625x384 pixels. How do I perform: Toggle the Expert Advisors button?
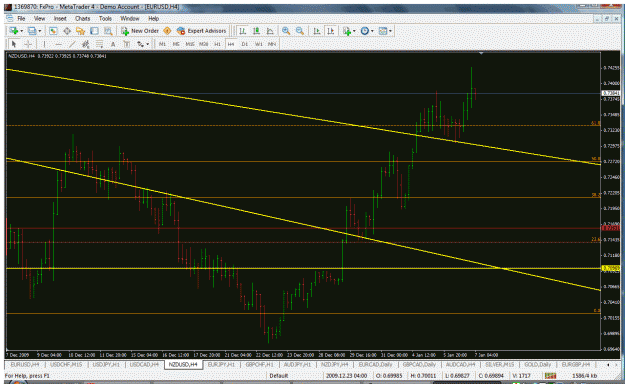202,31
